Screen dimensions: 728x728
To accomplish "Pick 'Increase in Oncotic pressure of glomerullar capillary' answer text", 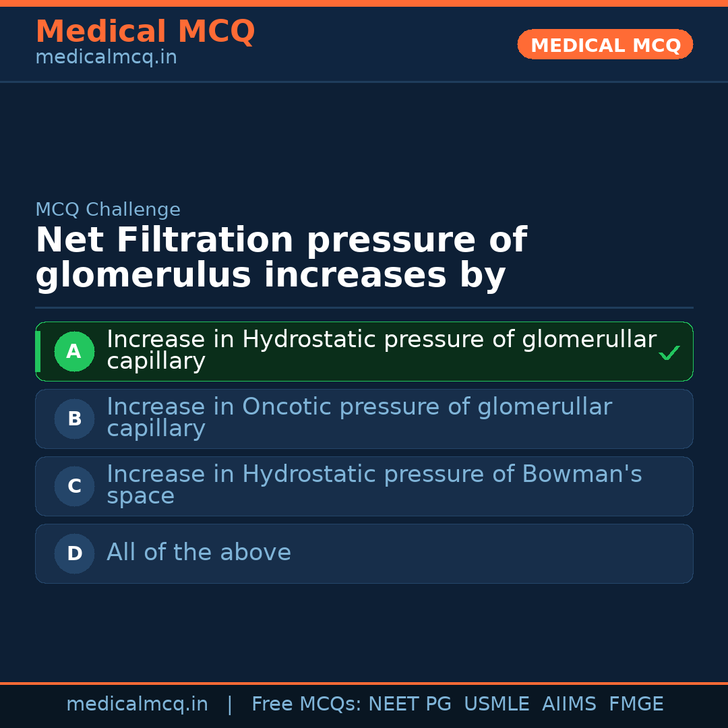I will pyautogui.click(x=359, y=417).
